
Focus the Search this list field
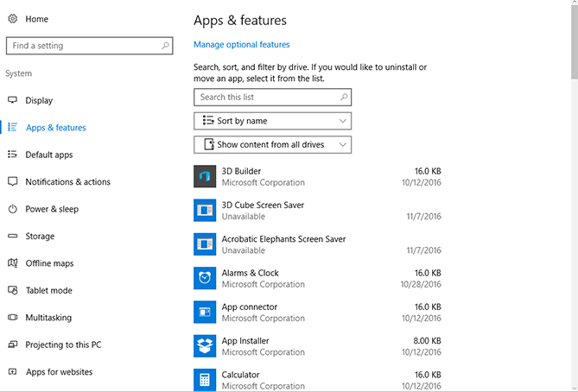(272, 97)
